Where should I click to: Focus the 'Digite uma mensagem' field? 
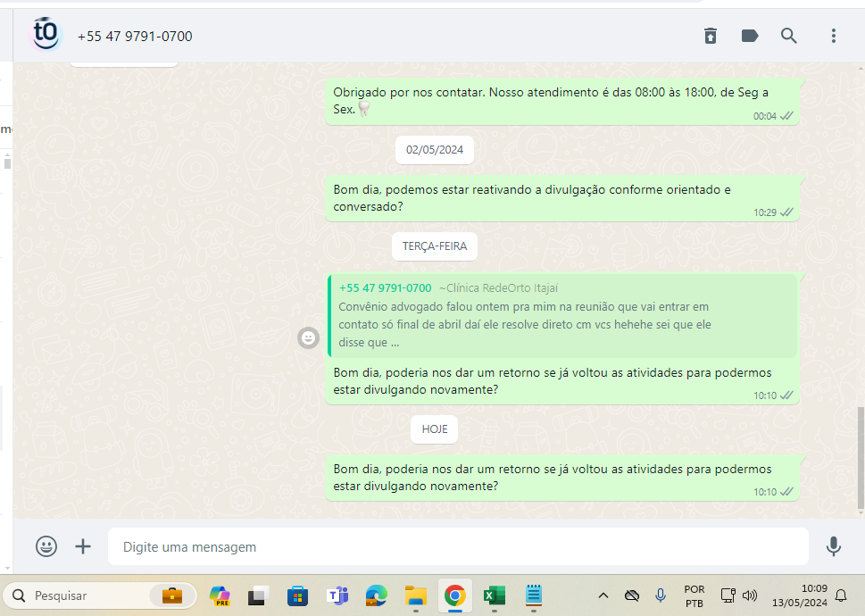(458, 546)
